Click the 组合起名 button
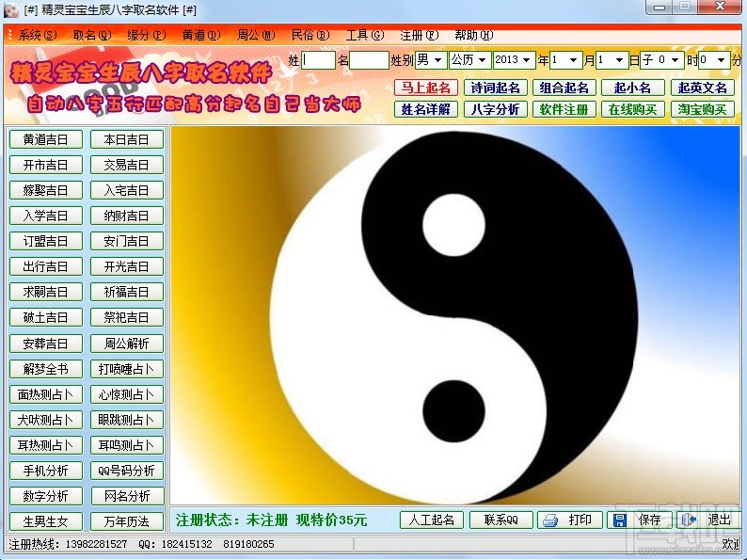Image resolution: width=747 pixels, height=560 pixels. 564,88
